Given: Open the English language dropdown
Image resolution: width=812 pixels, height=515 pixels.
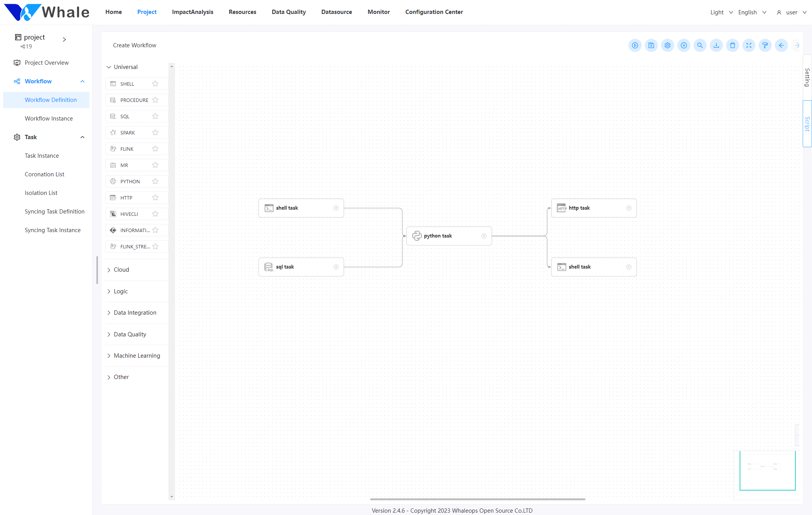Looking at the screenshot, I should 752,12.
